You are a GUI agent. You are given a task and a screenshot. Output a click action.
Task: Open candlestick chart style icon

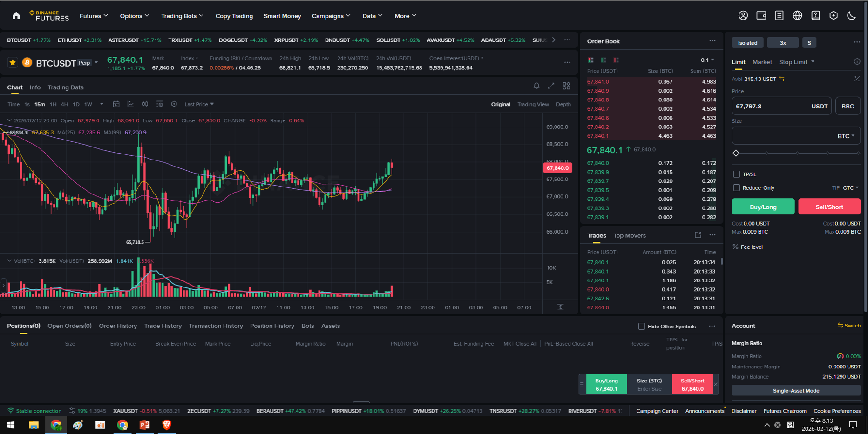tap(145, 104)
